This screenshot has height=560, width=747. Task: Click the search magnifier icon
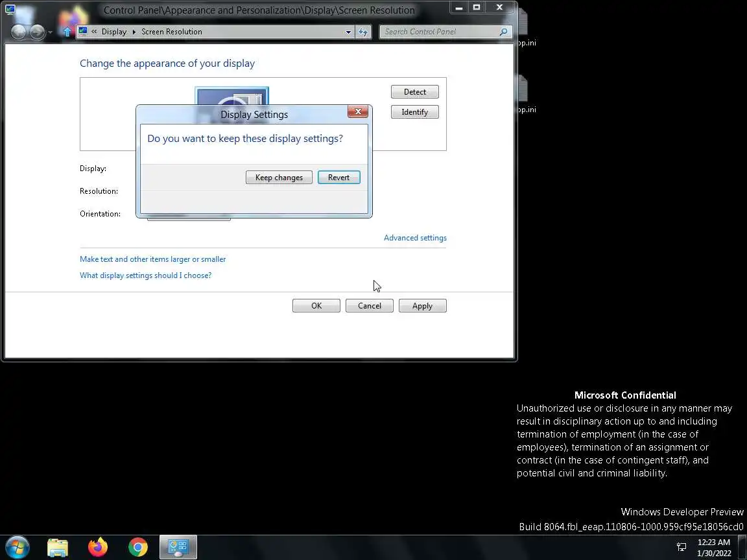coord(504,31)
